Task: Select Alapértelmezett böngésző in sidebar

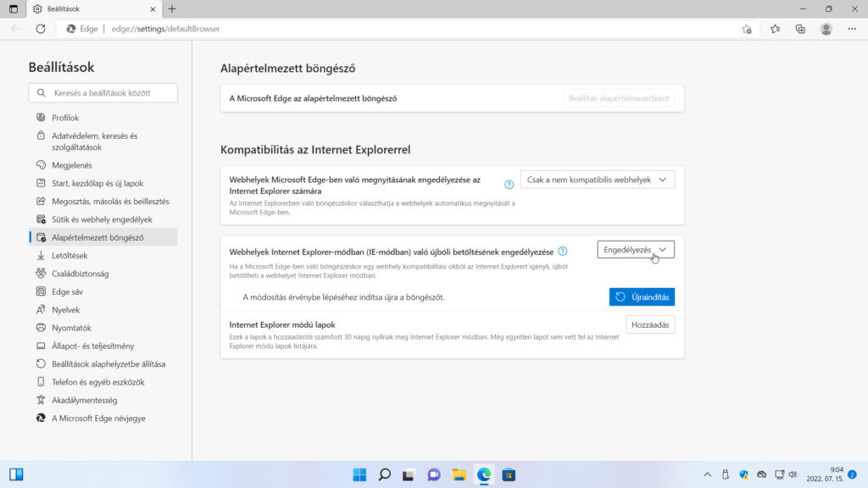Action: coord(103,237)
